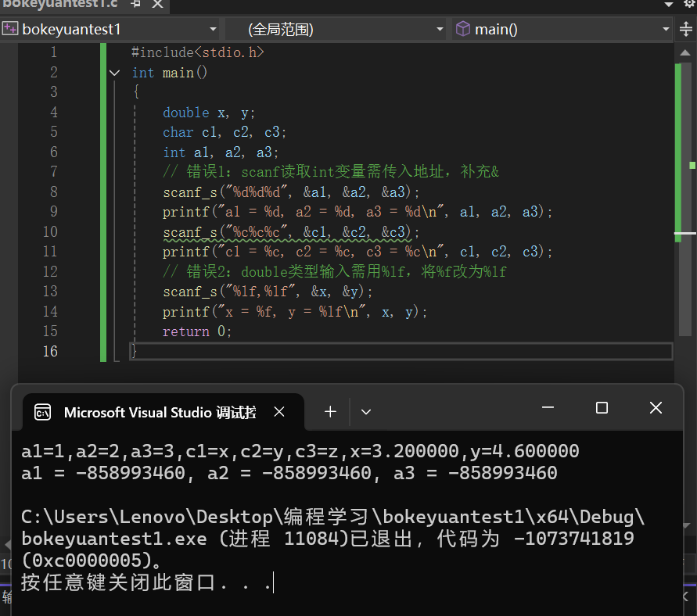This screenshot has height=616, width=697.
Task: Open a new terminal tab with plus
Action: (x=330, y=412)
